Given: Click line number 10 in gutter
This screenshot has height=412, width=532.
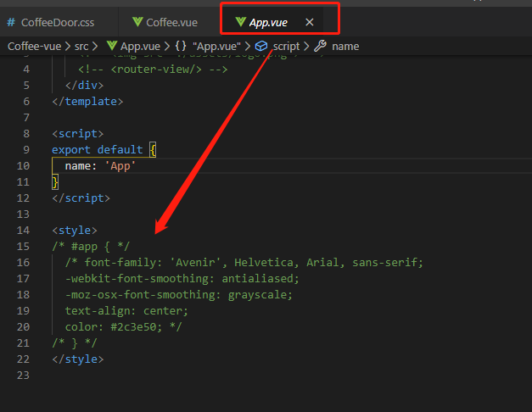Looking at the screenshot, I should 23,166.
